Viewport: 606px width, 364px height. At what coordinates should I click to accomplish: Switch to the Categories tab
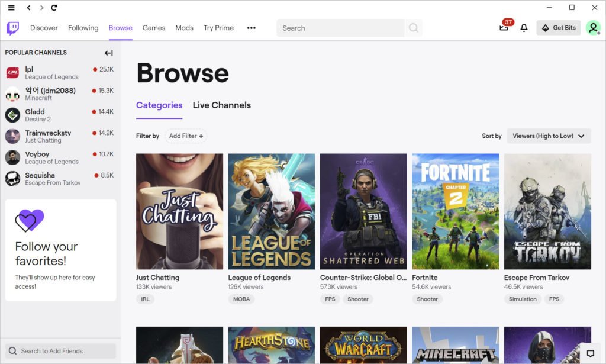click(x=159, y=105)
